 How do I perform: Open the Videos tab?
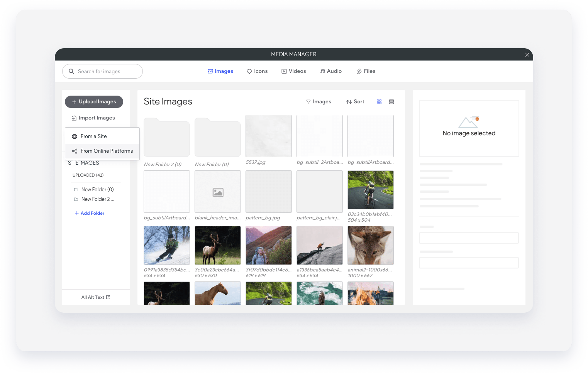click(294, 71)
